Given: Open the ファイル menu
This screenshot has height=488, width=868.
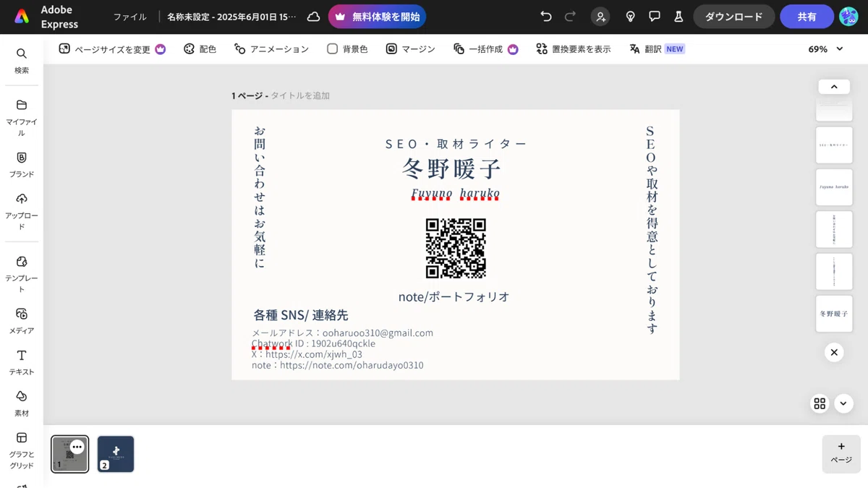Looking at the screenshot, I should click(x=130, y=17).
